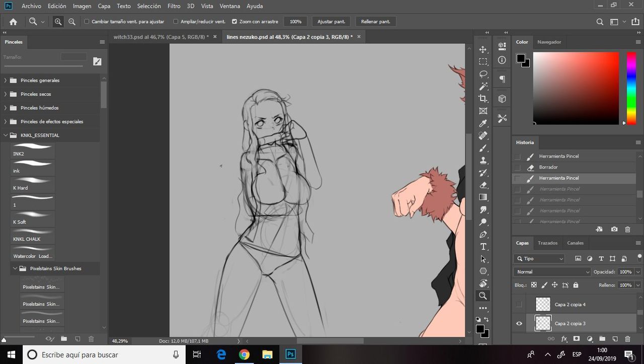Swap foreground and background colors
The height and width of the screenshot is (364, 644).
point(487,319)
